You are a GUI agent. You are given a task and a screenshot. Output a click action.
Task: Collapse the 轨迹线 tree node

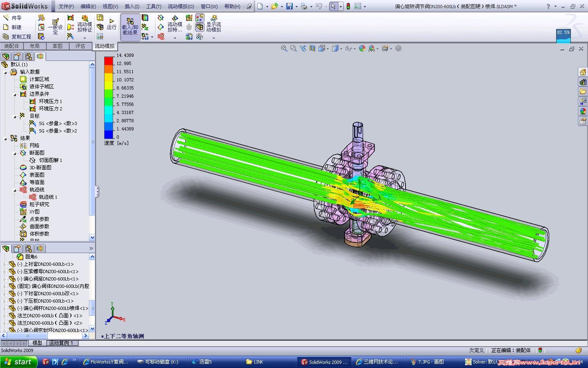(15, 190)
